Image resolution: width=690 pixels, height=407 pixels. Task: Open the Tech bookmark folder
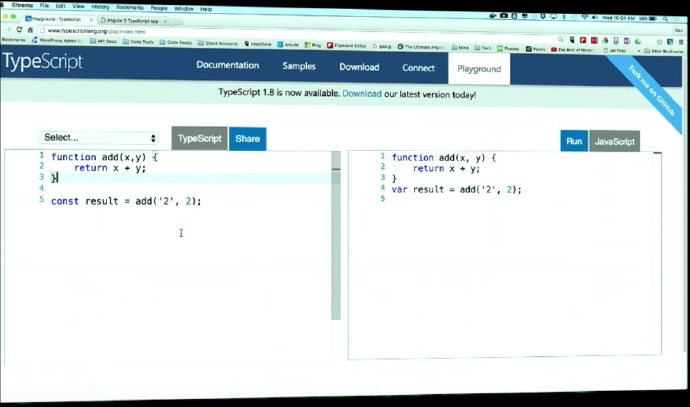(x=483, y=48)
